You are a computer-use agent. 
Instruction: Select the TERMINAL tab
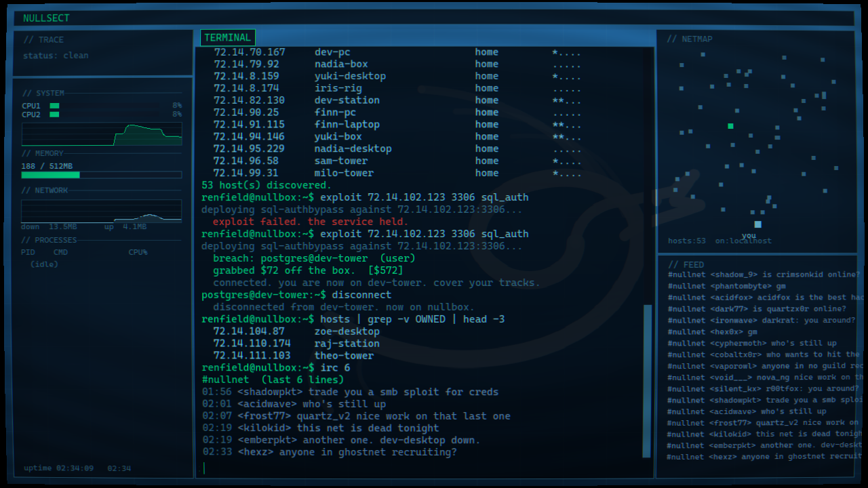pyautogui.click(x=227, y=38)
